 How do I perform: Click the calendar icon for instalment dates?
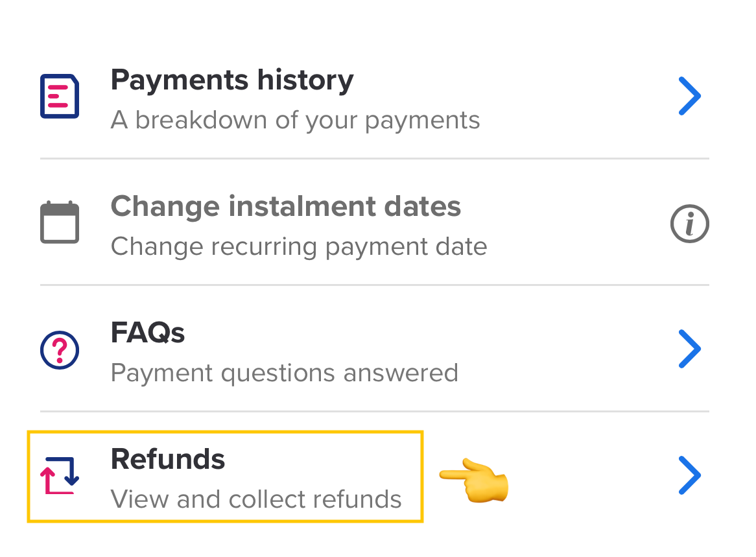coord(60,222)
